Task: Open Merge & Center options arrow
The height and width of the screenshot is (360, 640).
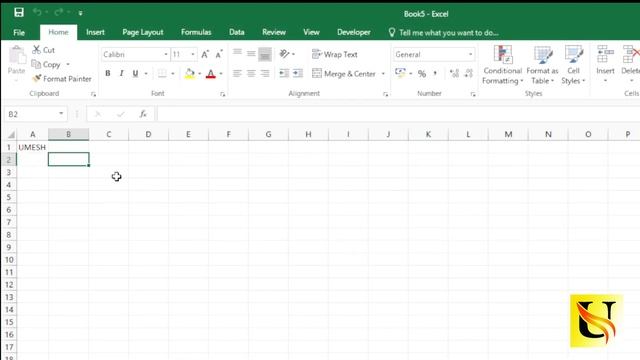Action: pyautogui.click(x=383, y=73)
